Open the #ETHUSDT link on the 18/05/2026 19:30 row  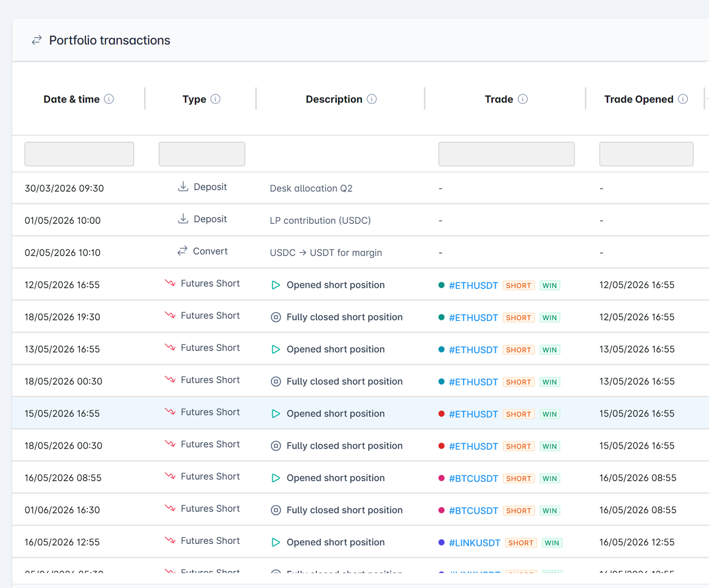click(473, 318)
